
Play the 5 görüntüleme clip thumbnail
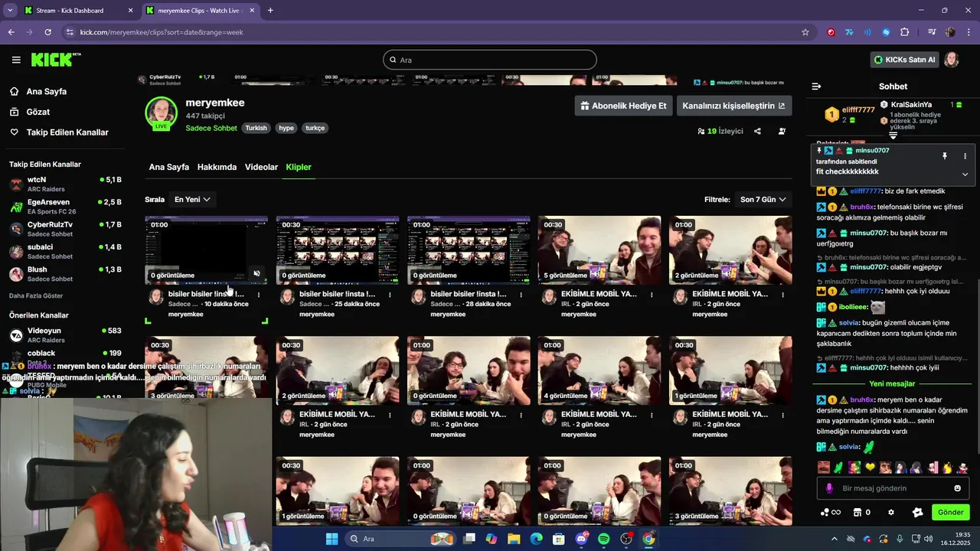coord(599,250)
